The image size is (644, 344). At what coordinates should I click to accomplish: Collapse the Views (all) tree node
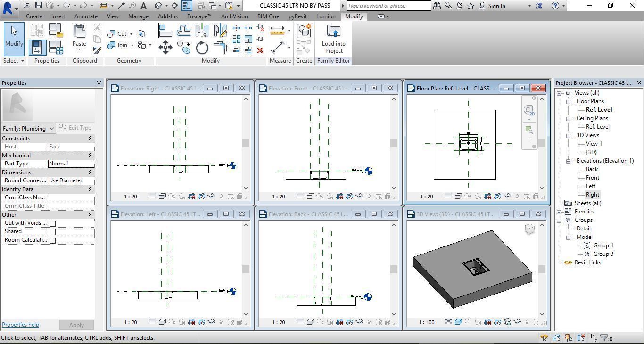[559, 93]
